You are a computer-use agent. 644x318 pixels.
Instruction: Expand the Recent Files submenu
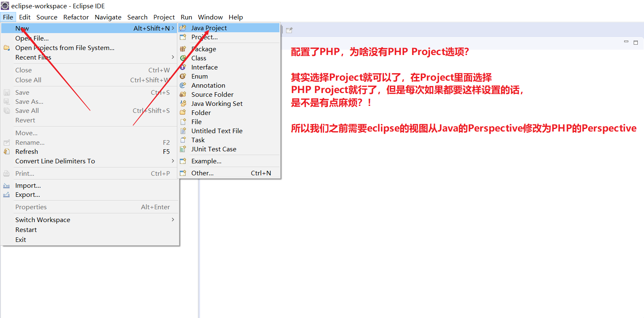coord(173,57)
